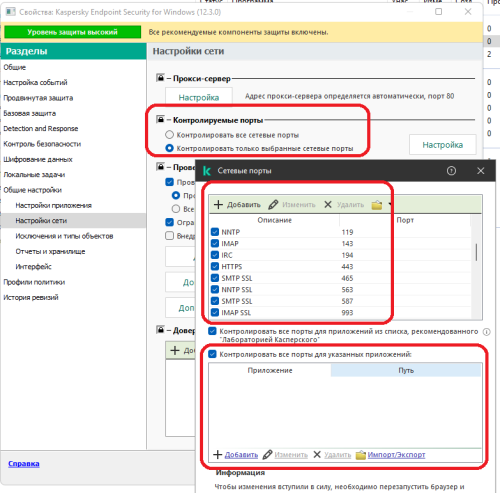Click the Путь column header
Screen dimensions: 500x493
pyautogui.click(x=406, y=370)
